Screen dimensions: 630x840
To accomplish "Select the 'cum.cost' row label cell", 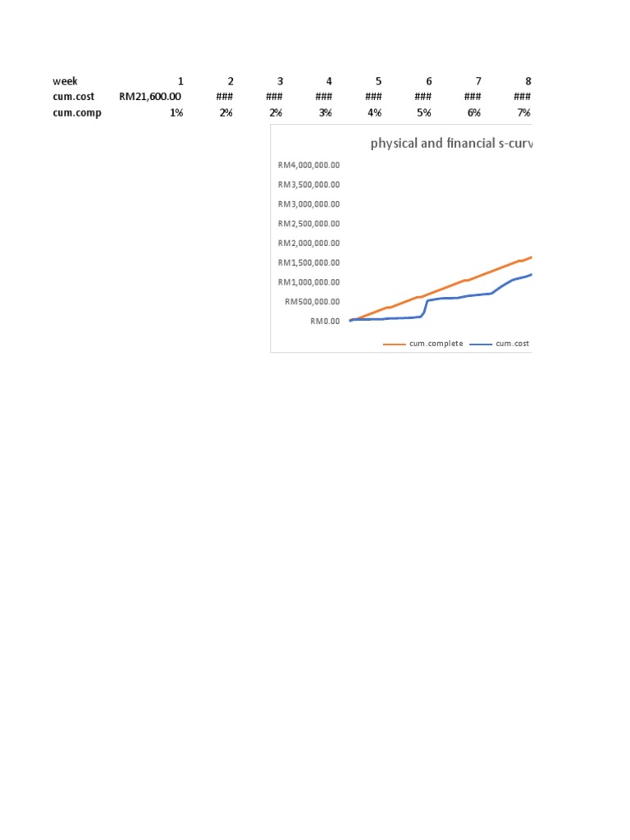I will [x=73, y=97].
